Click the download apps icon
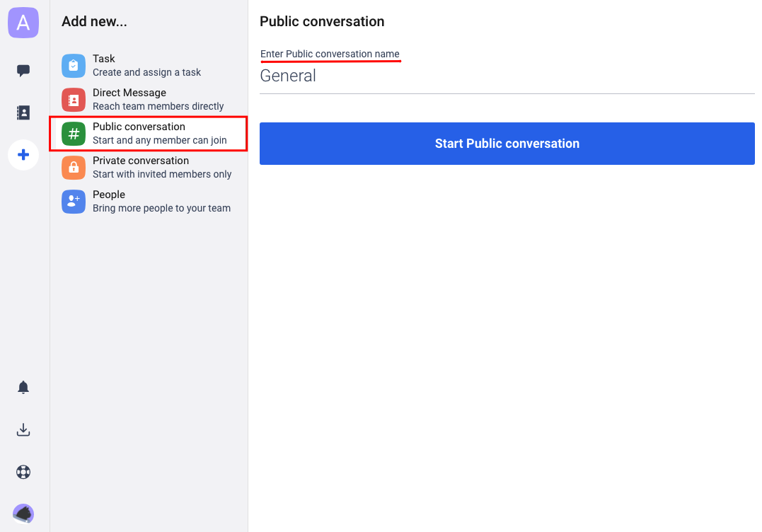This screenshot has width=762, height=532. [x=23, y=429]
